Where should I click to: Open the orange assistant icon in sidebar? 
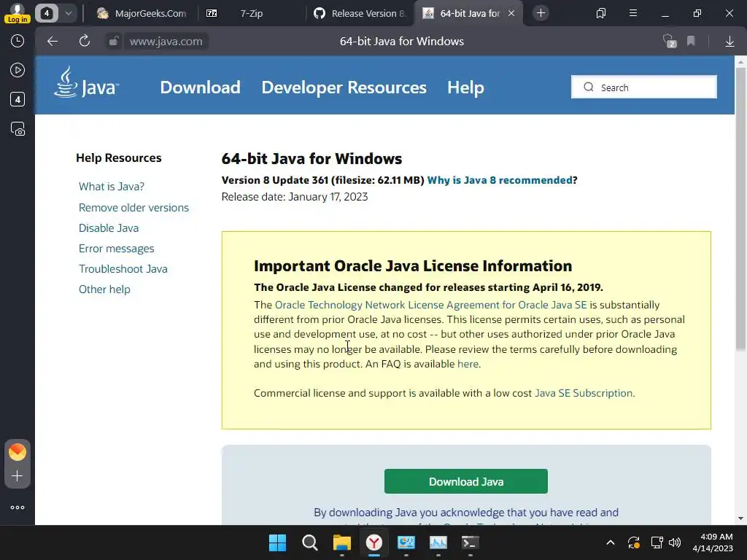click(x=18, y=452)
